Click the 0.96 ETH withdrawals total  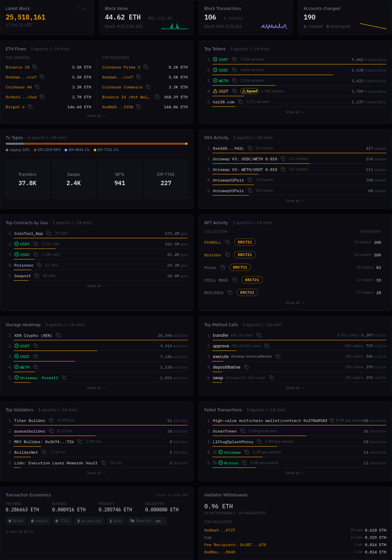click(x=219, y=506)
